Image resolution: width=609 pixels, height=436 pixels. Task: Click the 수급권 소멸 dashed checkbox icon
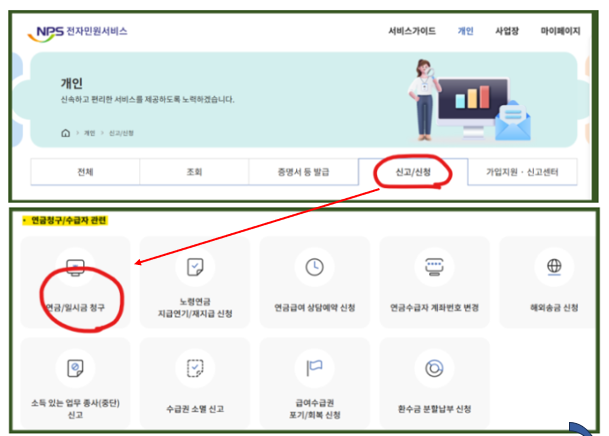tap(195, 368)
